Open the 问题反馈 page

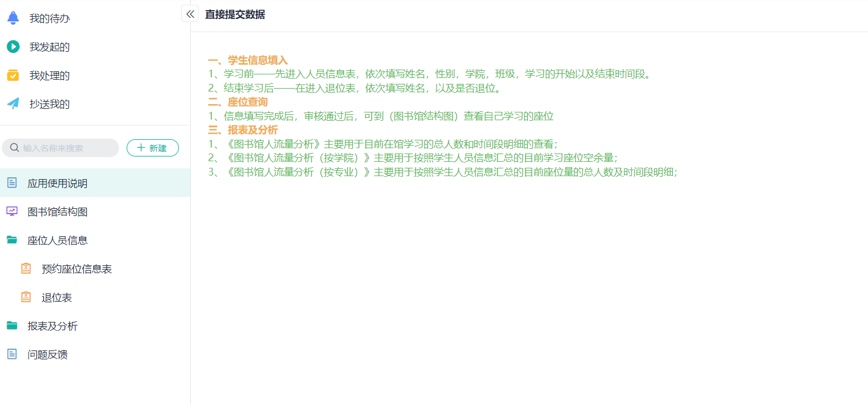pos(48,355)
